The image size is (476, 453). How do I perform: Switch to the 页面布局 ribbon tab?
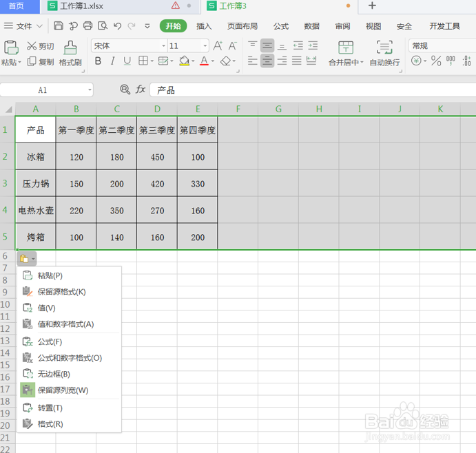click(242, 26)
